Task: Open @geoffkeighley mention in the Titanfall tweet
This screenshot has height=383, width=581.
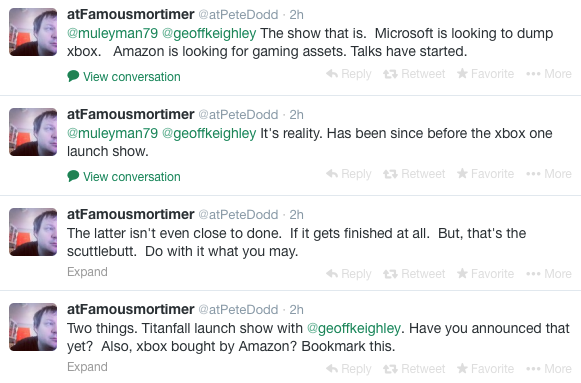Action: [x=353, y=328]
